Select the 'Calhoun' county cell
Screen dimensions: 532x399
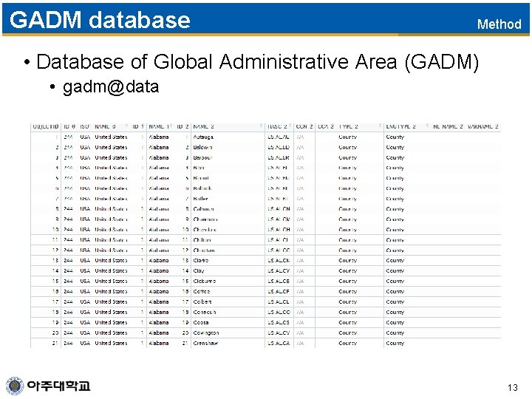(x=204, y=209)
